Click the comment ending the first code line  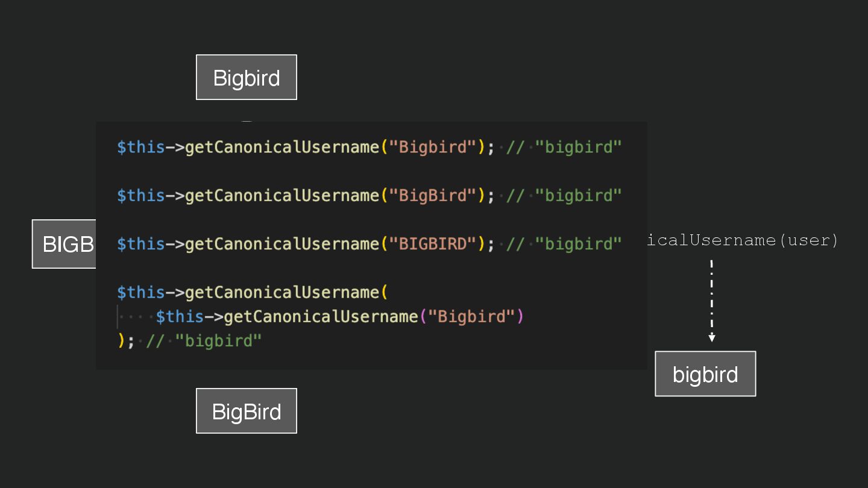(564, 147)
